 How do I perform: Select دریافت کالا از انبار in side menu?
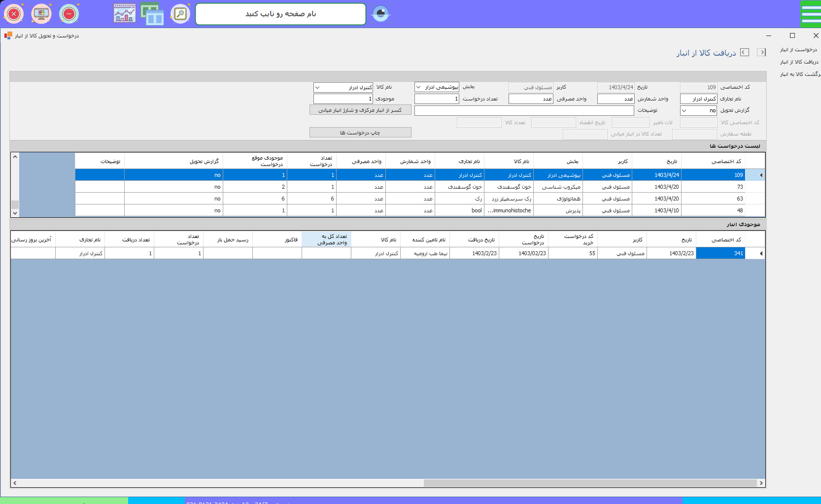[x=798, y=62]
